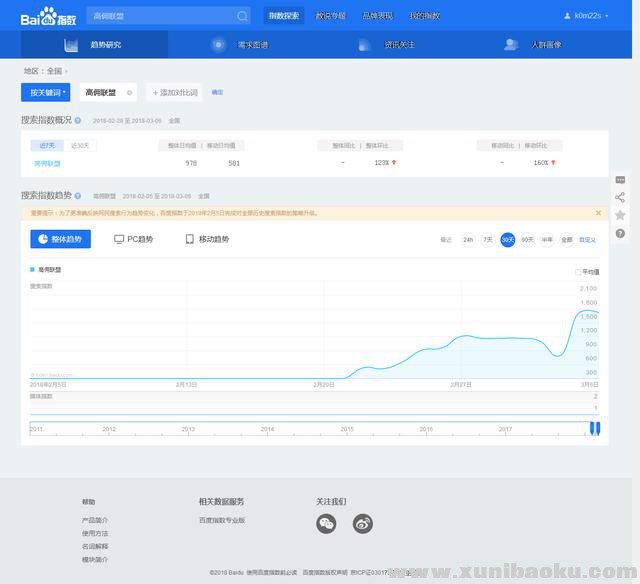The image size is (640, 584).
Task: Switch to the PC趋势 tab
Action: point(134,240)
